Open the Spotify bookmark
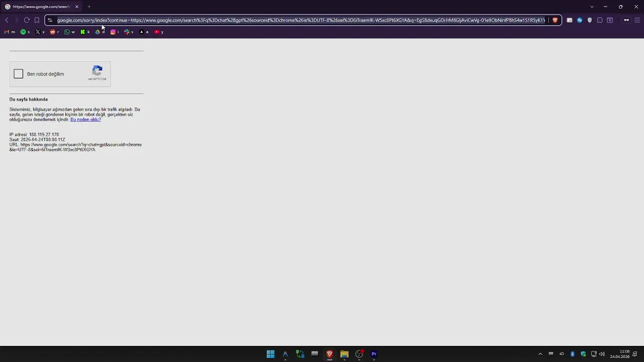 coord(25,32)
